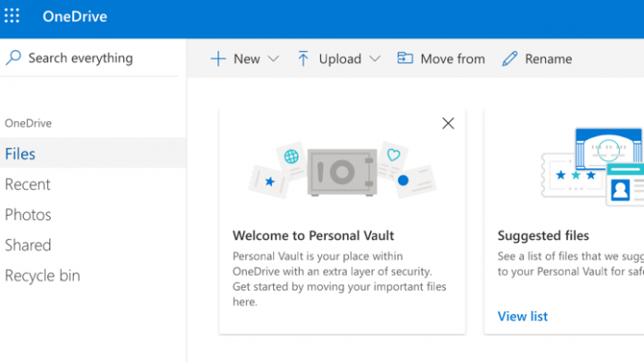644x362 pixels.
Task: Click the plus icon beside New
Action: pos(218,58)
